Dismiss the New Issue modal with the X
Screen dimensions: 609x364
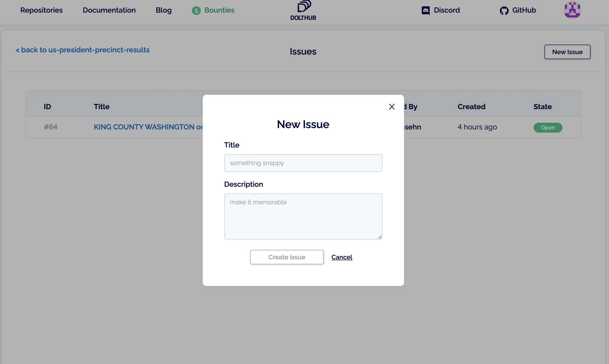click(x=392, y=107)
